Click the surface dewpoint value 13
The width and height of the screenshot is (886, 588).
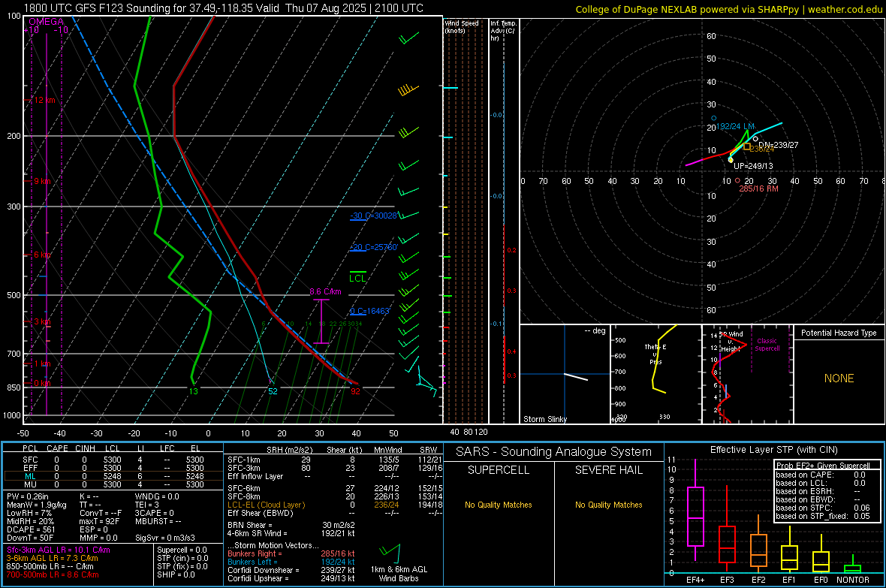tap(193, 391)
